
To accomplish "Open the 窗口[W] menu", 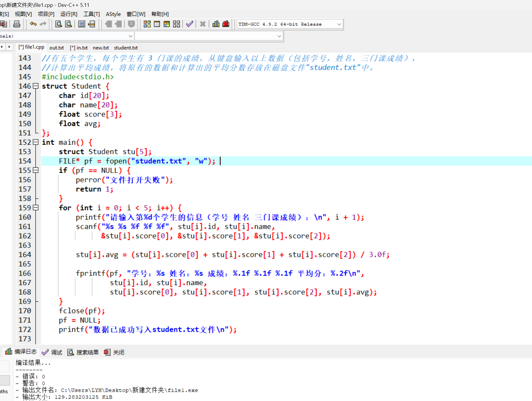I will point(136,14).
